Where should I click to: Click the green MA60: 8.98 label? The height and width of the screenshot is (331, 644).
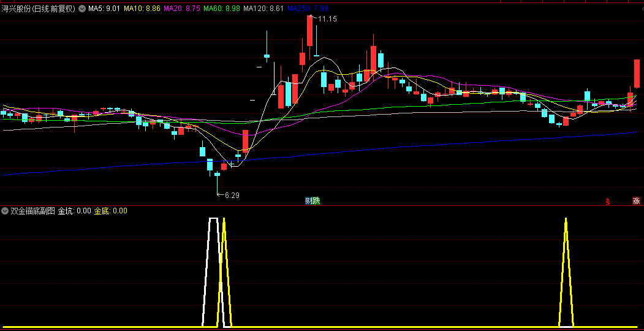(221, 8)
